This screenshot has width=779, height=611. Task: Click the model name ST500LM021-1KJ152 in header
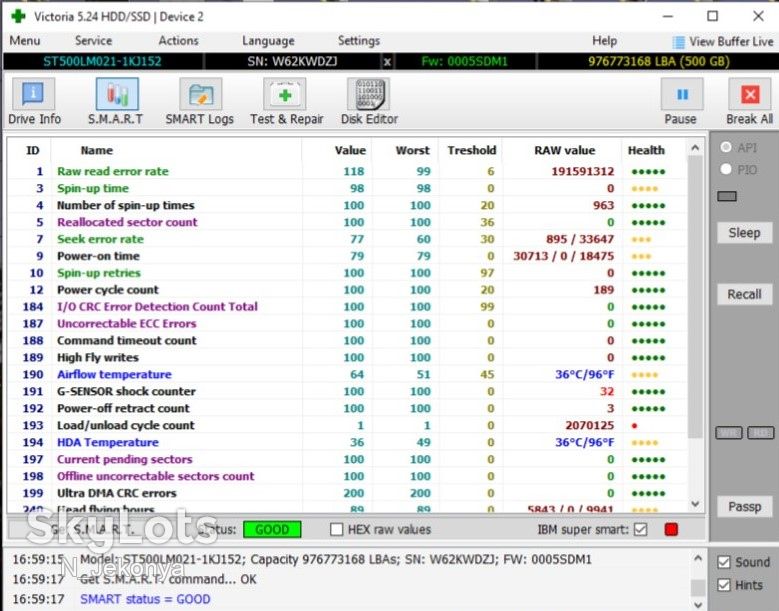coord(102,62)
